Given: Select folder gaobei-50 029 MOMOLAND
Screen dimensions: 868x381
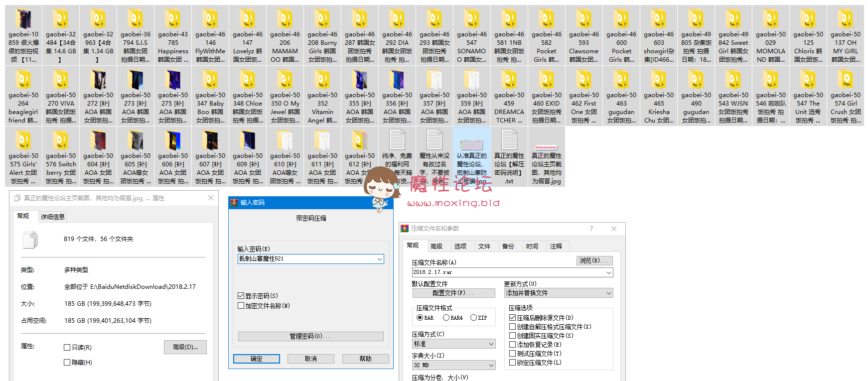Looking at the screenshot, I should click(771, 35).
